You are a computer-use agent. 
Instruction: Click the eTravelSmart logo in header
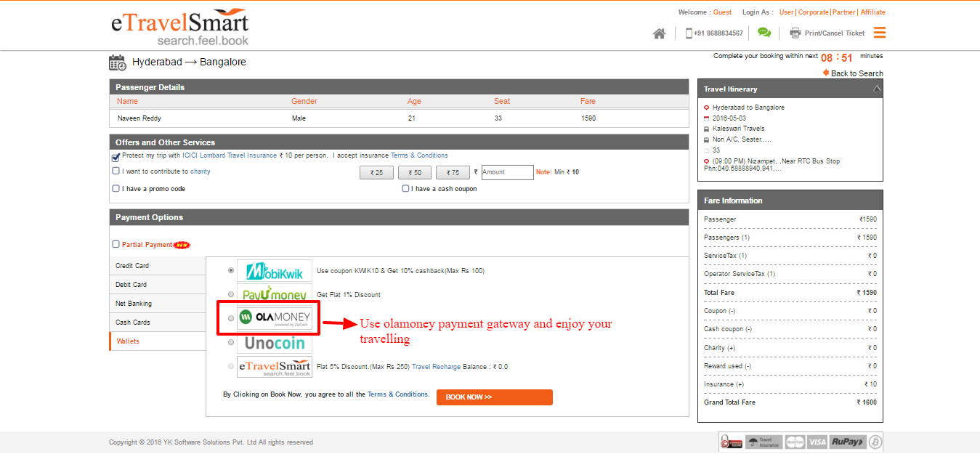pos(180,28)
